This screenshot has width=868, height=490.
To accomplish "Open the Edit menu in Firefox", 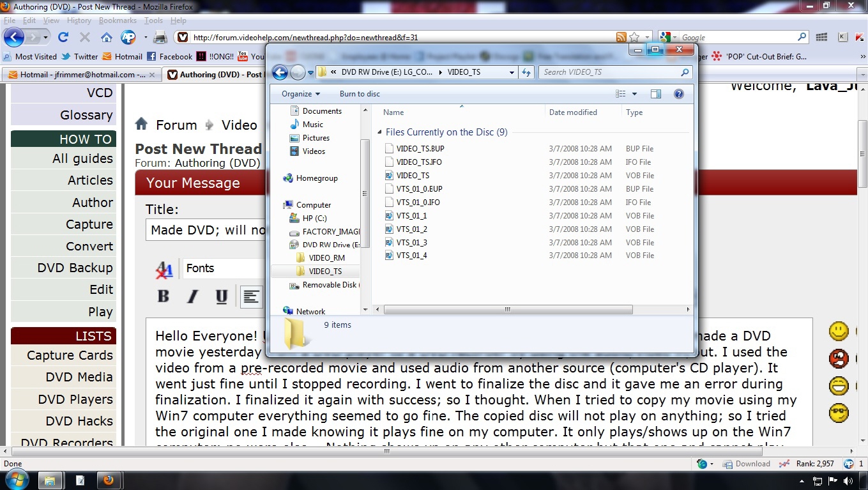I will (29, 20).
